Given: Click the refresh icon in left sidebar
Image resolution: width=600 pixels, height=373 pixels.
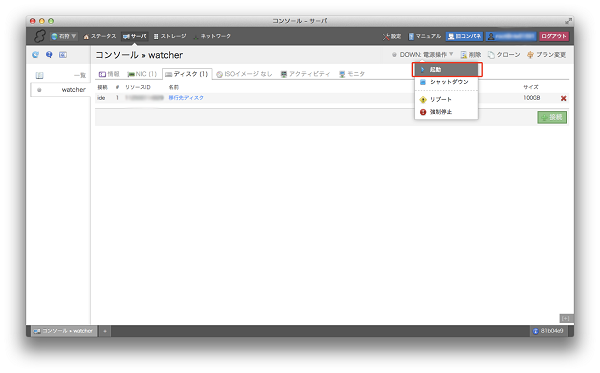Looking at the screenshot, I should click(36, 55).
